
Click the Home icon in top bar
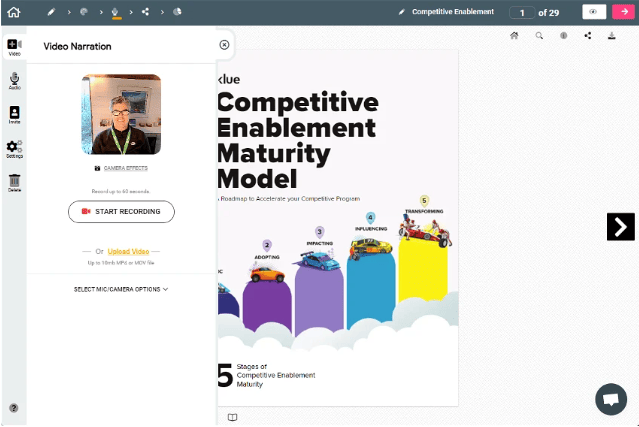(13, 12)
